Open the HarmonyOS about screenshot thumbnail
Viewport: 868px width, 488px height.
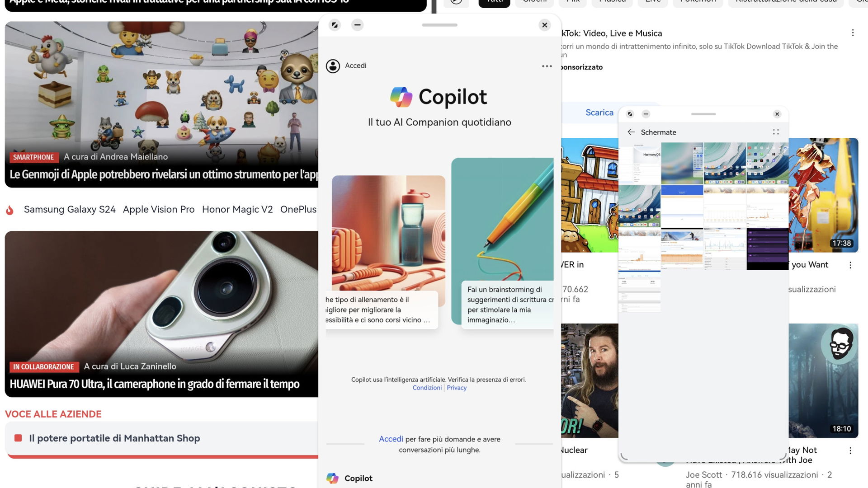click(639, 164)
